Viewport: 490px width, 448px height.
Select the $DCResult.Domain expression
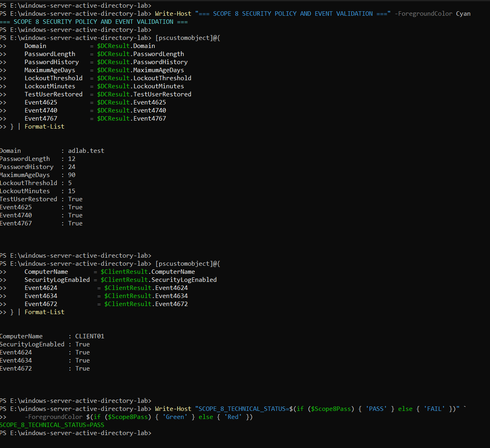pyautogui.click(x=126, y=46)
